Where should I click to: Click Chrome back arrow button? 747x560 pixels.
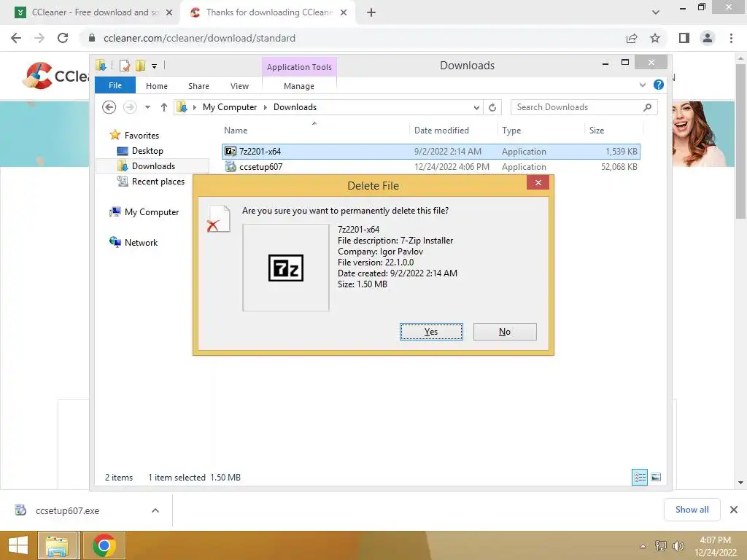[16, 38]
